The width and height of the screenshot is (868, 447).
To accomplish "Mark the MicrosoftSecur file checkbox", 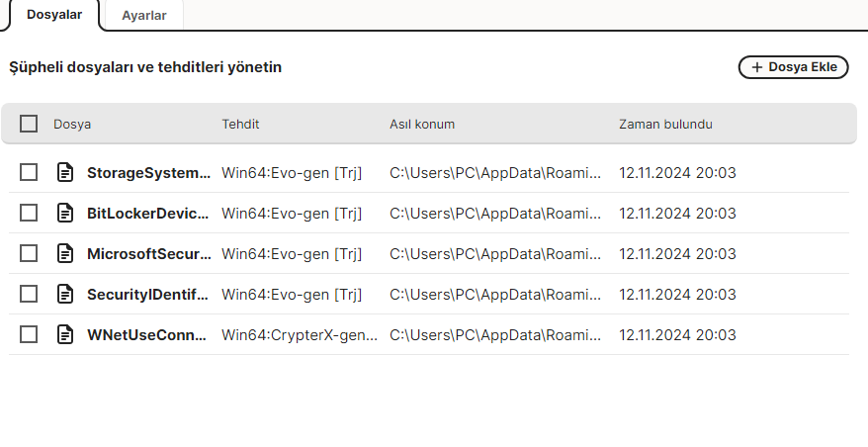I will tap(29, 253).
